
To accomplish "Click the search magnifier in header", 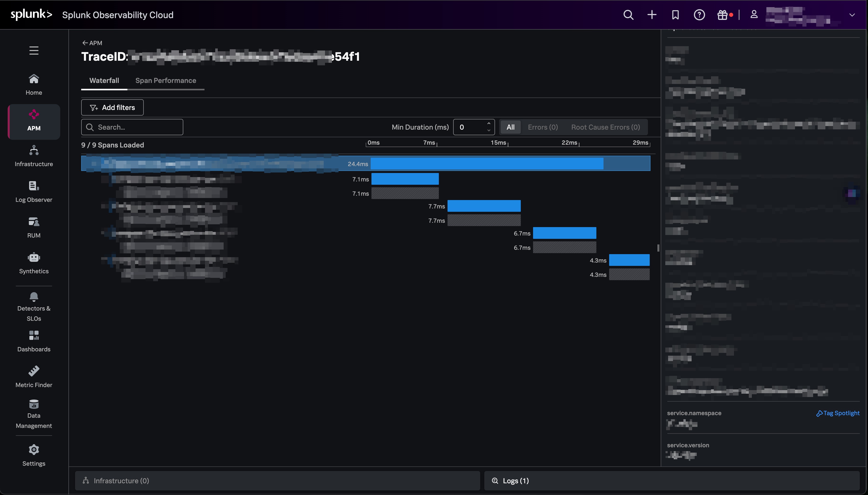I will pyautogui.click(x=628, y=15).
